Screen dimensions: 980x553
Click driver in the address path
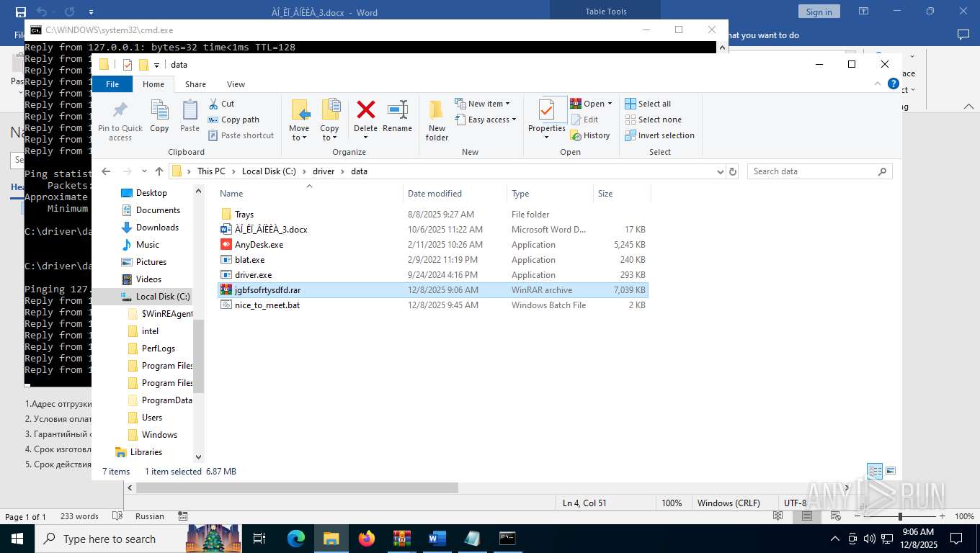324,171
